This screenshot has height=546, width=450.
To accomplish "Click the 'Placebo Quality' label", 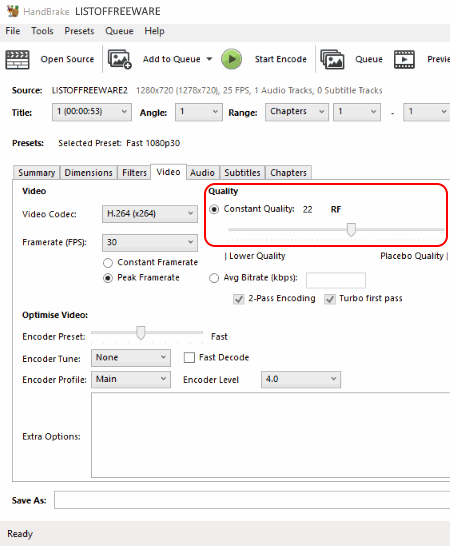I will 412,256.
